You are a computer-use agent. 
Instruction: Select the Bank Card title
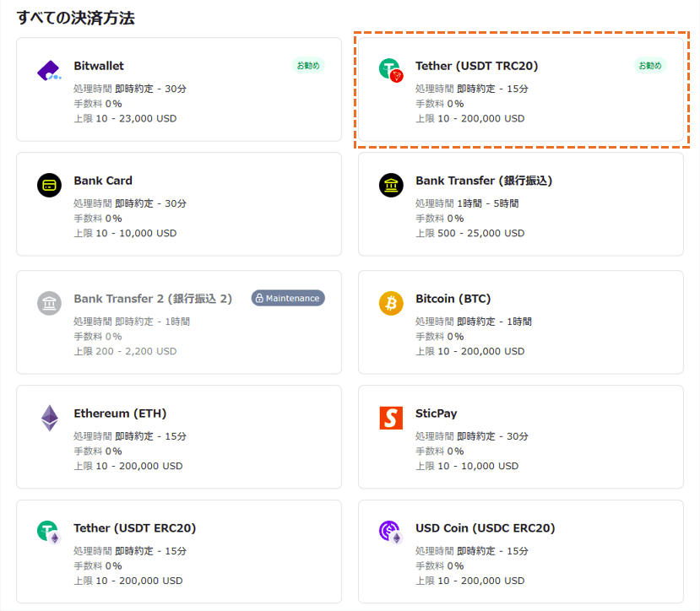(103, 181)
